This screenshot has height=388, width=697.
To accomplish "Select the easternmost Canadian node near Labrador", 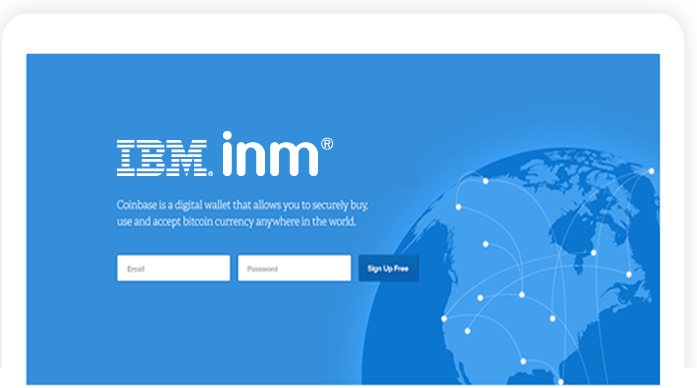I will (629, 274).
